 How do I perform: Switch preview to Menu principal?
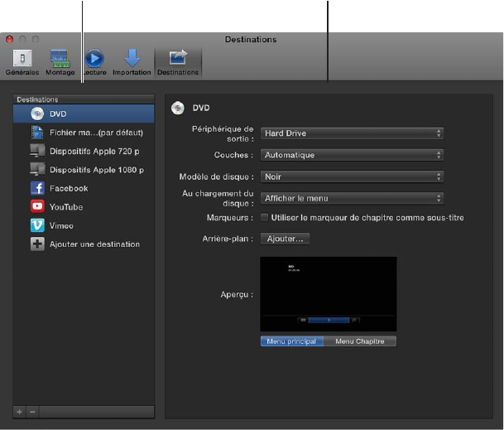(x=292, y=341)
